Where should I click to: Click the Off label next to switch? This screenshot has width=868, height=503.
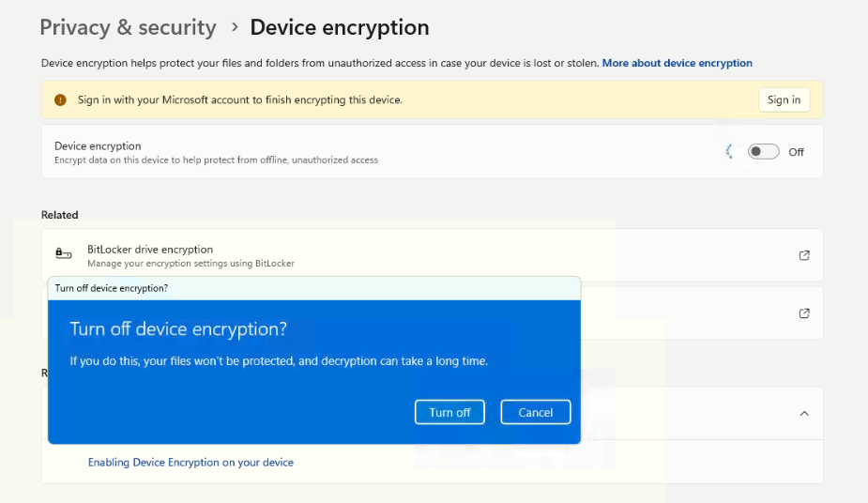click(x=796, y=152)
